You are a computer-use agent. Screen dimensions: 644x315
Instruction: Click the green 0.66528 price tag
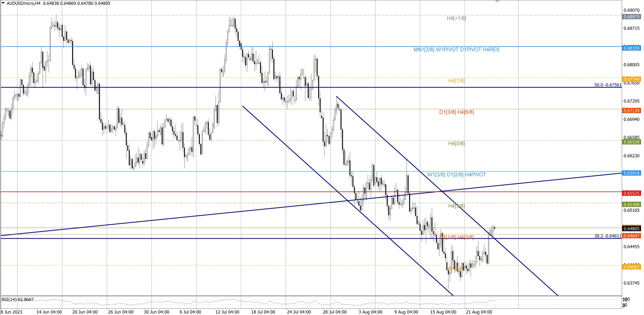click(x=631, y=142)
